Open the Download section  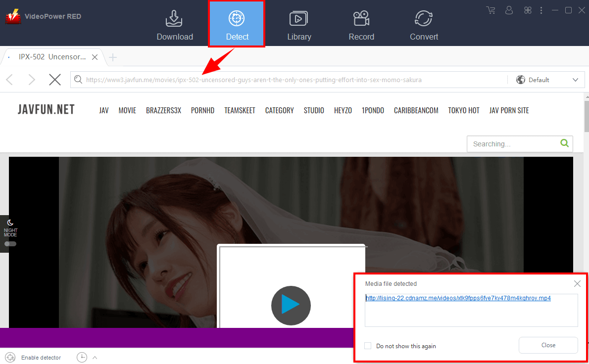tap(175, 25)
